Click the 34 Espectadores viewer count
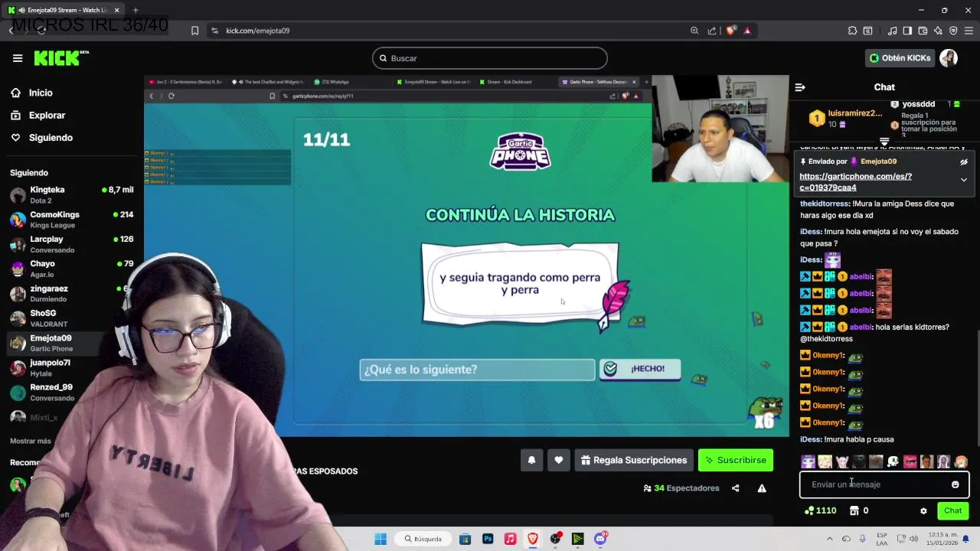 [x=681, y=488]
